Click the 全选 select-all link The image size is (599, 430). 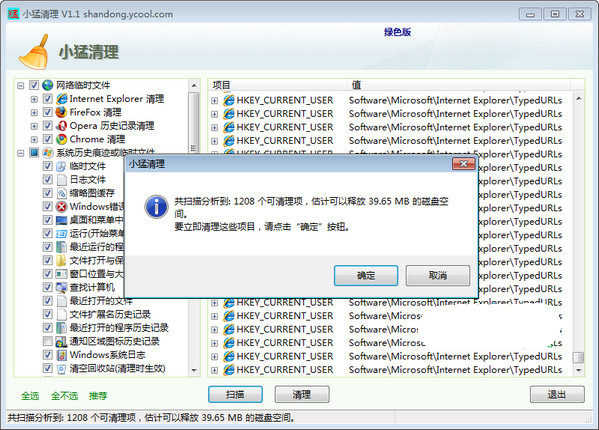(x=30, y=396)
